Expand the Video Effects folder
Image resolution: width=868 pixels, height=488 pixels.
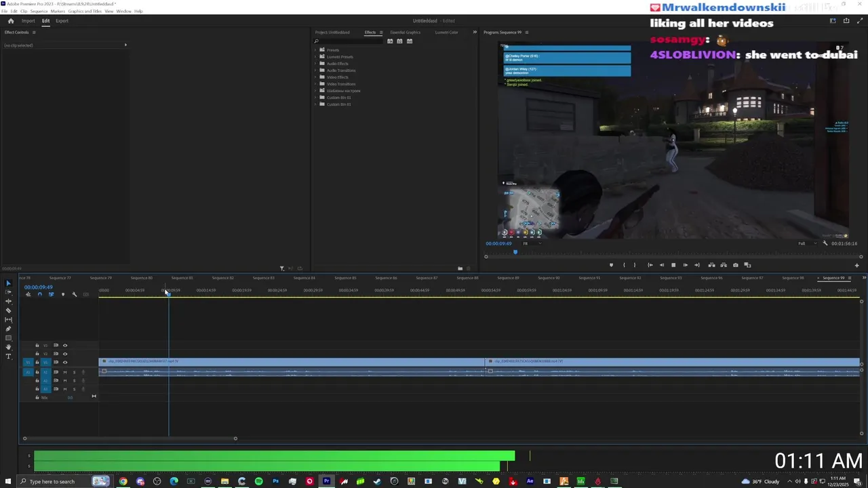pyautogui.click(x=316, y=77)
